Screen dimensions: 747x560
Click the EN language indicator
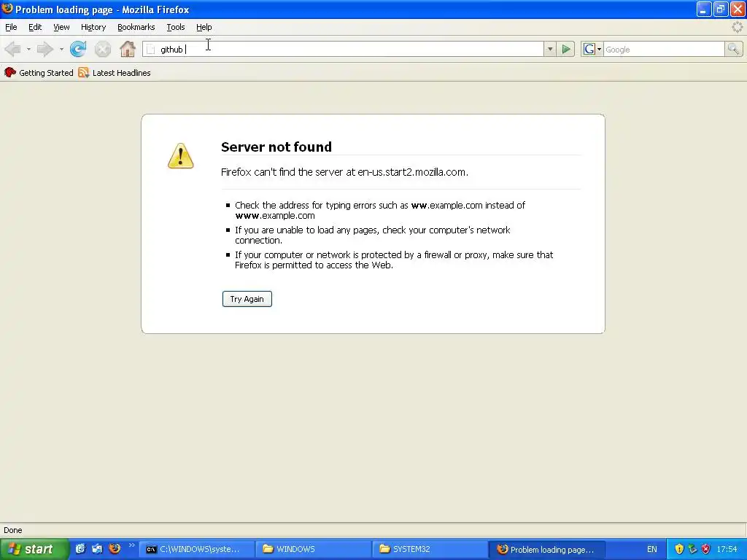[651, 549]
